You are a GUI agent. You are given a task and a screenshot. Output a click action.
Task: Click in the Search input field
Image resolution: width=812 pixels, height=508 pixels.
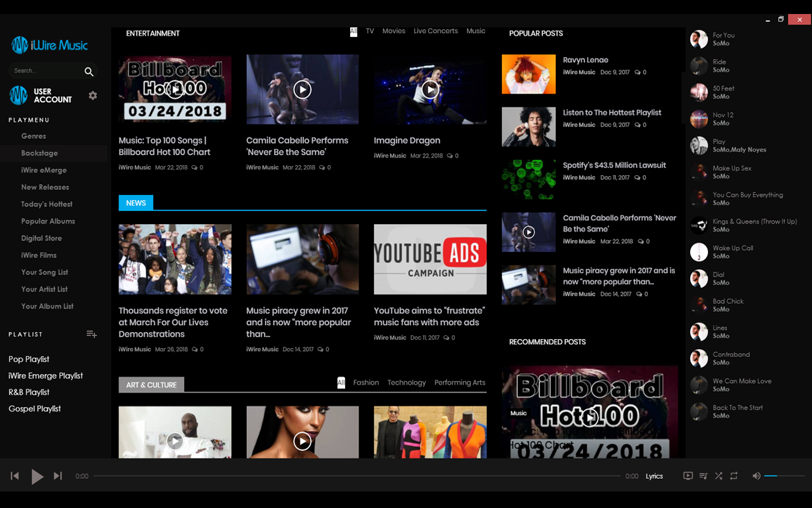46,70
